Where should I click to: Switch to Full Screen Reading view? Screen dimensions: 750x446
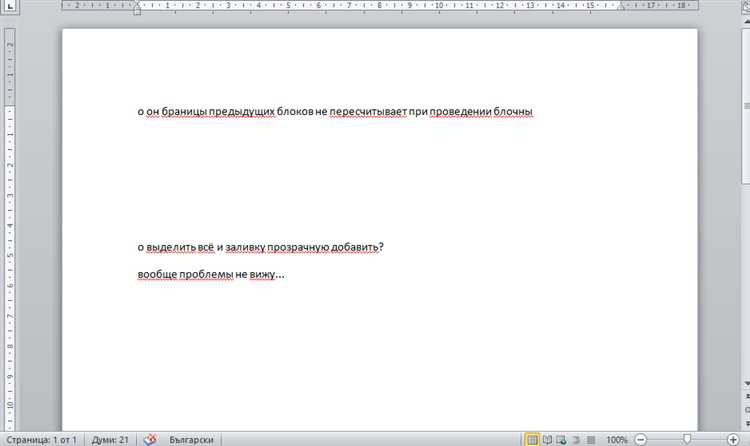(547, 439)
